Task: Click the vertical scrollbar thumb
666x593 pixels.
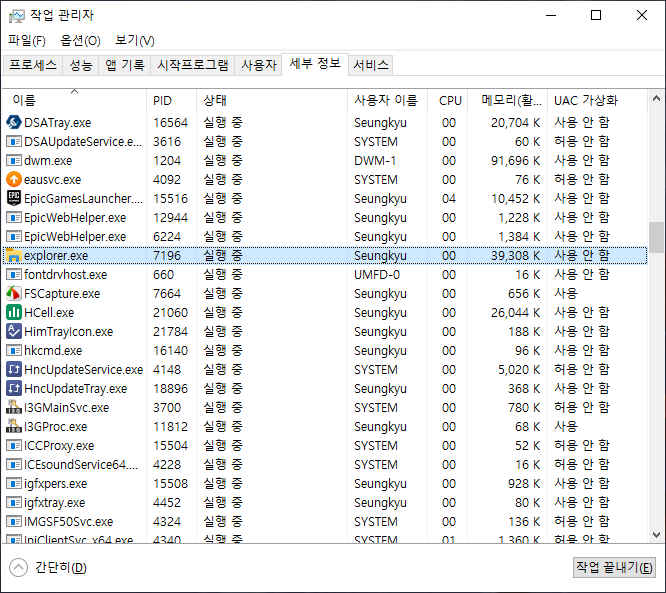Action: [x=656, y=238]
